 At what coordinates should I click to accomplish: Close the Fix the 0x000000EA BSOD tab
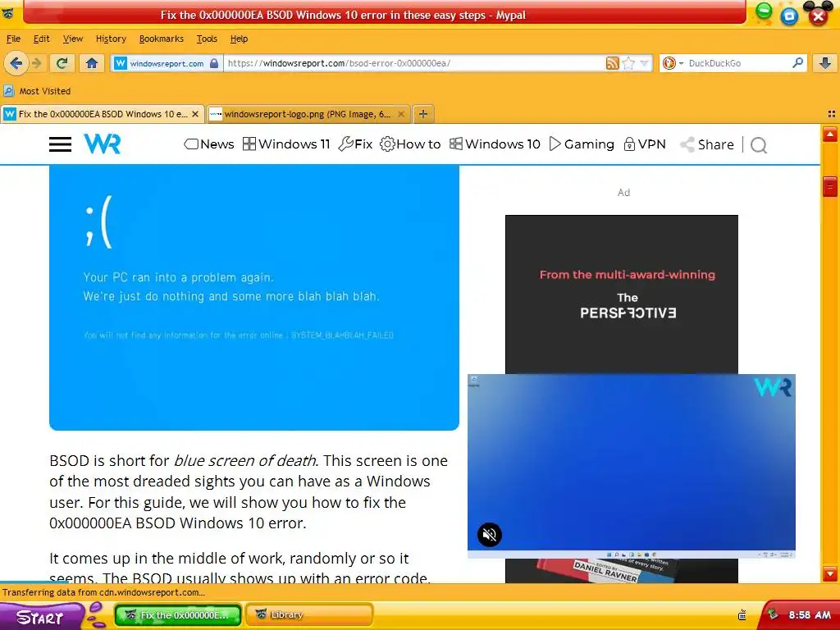click(195, 114)
